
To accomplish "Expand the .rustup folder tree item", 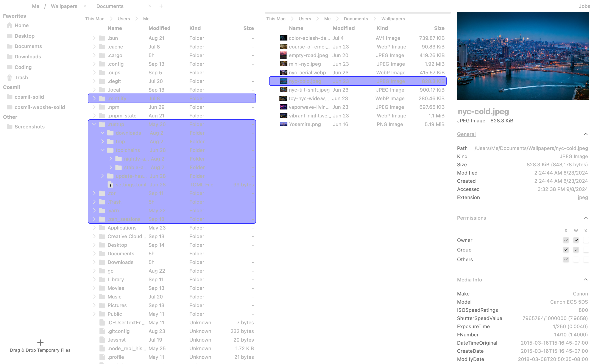I will pyautogui.click(x=94, y=124).
